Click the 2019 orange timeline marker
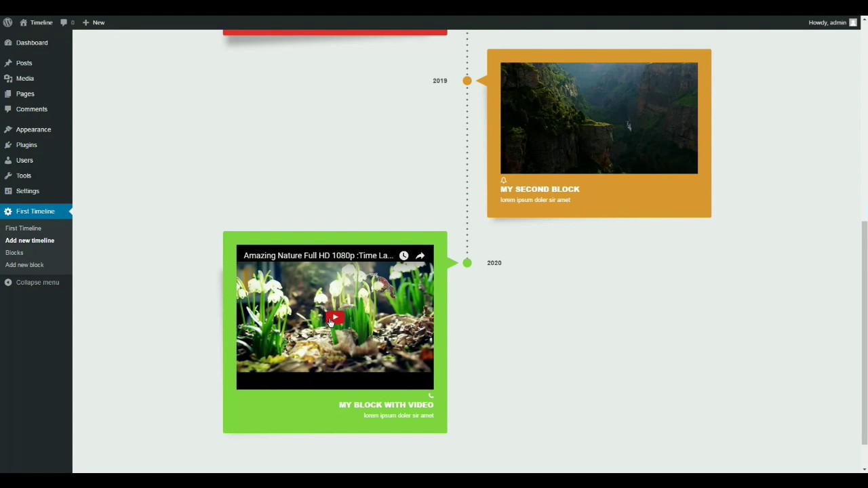The height and width of the screenshot is (488, 868). 467,81
